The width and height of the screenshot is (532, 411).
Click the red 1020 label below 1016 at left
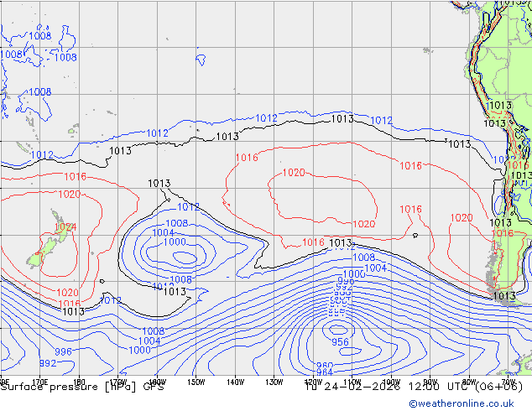pos(70,195)
